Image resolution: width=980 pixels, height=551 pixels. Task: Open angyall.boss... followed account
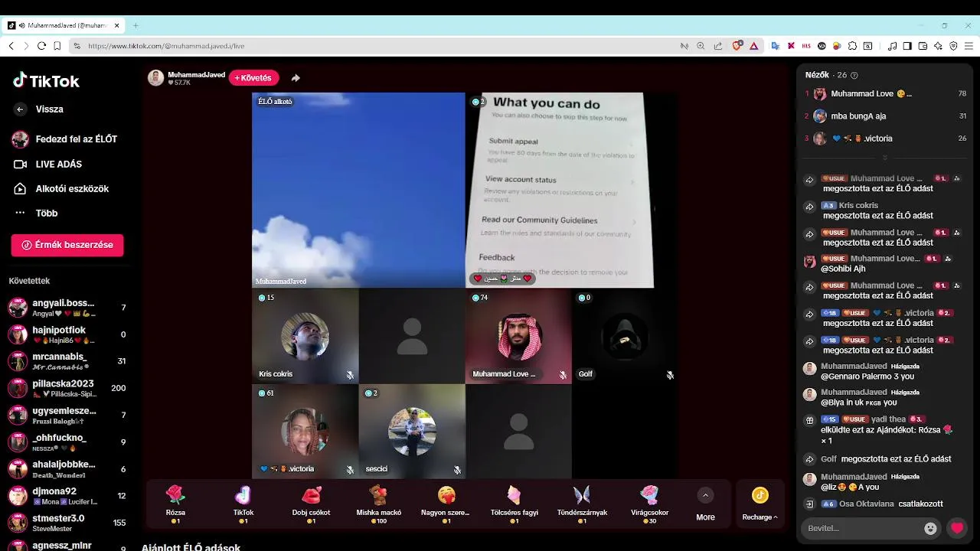click(x=67, y=308)
